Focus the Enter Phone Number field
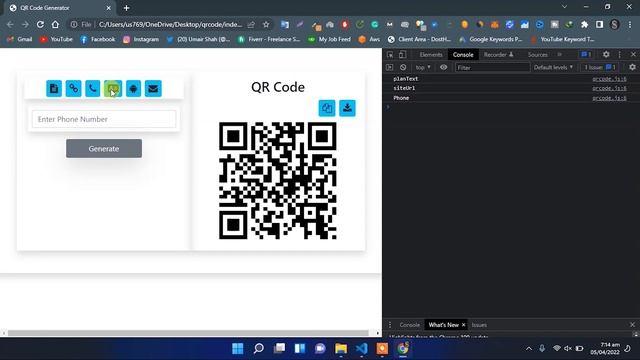The height and width of the screenshot is (360, 640). 104,119
